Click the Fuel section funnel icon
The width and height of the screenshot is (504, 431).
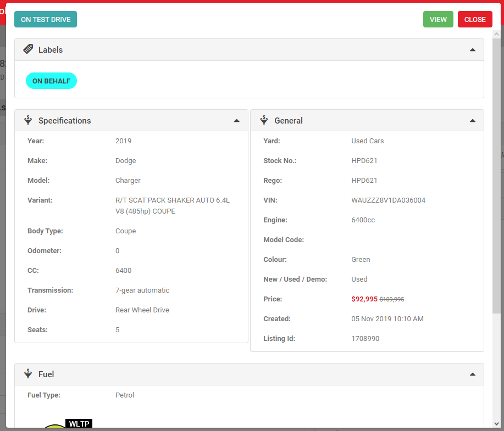pos(28,374)
